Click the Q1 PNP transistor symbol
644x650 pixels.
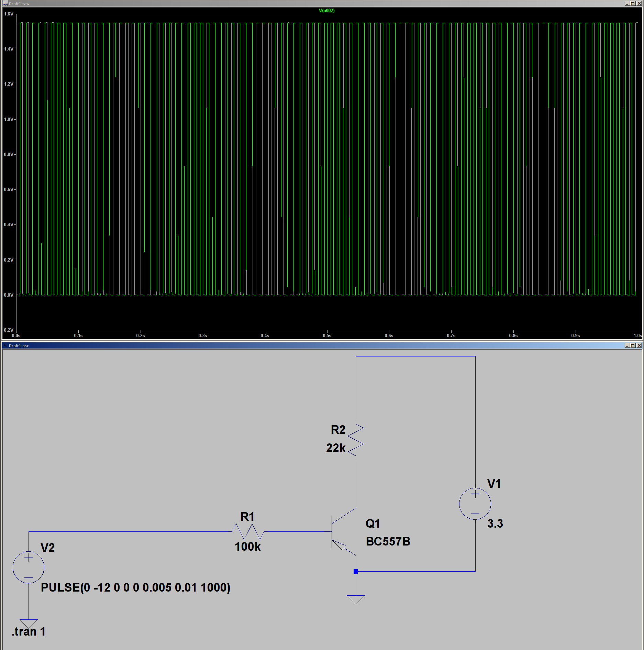coord(344,532)
